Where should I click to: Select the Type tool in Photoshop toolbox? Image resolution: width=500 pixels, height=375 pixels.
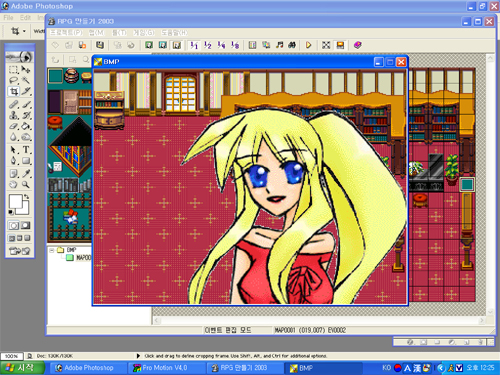point(26,150)
